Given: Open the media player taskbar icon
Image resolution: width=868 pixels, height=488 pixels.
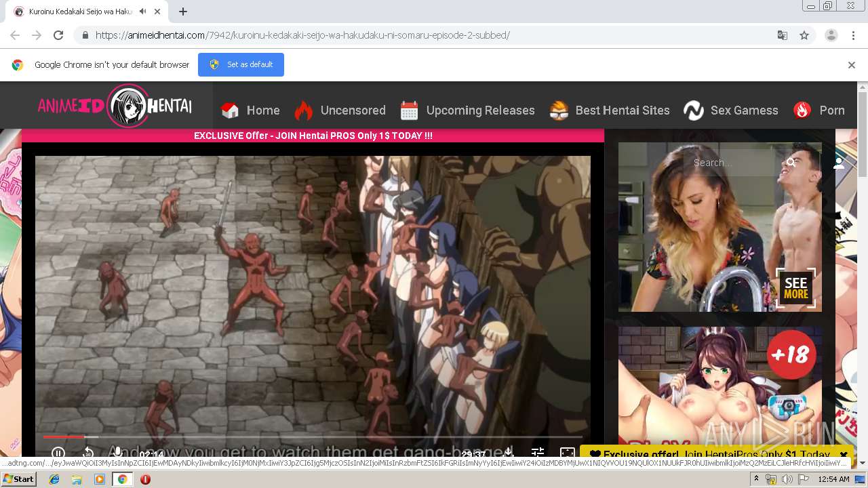Looking at the screenshot, I should point(99,479).
